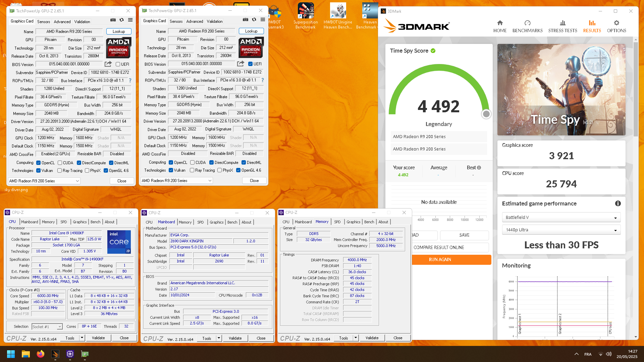Toggle UEFI checkbox in right GPU-Z window
Image resolution: width=644 pixels, height=362 pixels.
click(x=250, y=64)
